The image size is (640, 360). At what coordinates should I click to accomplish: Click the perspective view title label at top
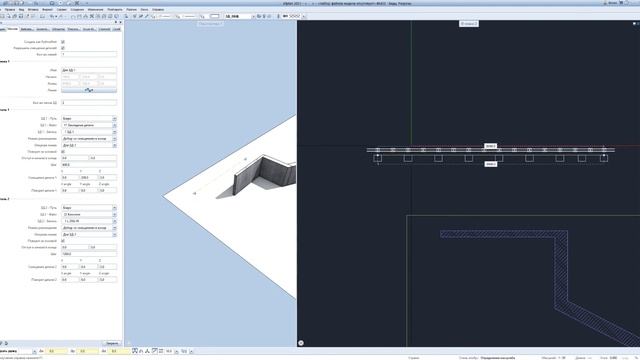[210, 24]
